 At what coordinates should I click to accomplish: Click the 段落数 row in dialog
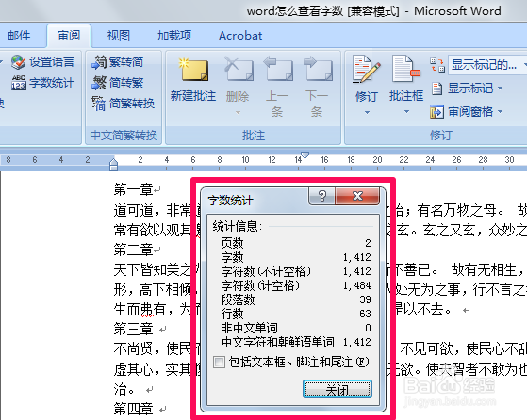coord(296,299)
